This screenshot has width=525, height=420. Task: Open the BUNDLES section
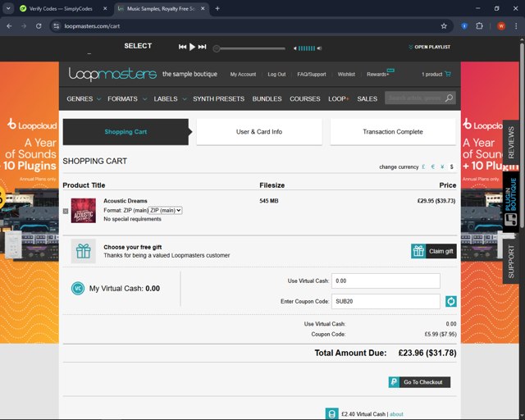tap(267, 98)
